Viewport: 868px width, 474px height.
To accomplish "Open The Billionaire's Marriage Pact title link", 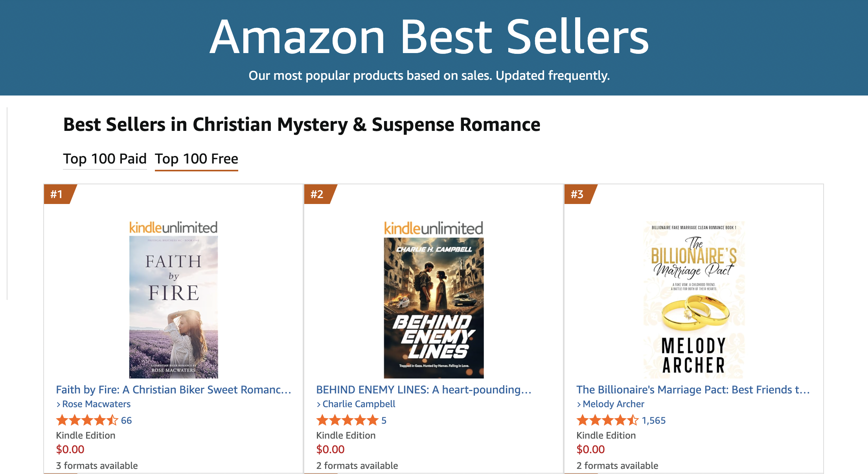I will coord(693,389).
